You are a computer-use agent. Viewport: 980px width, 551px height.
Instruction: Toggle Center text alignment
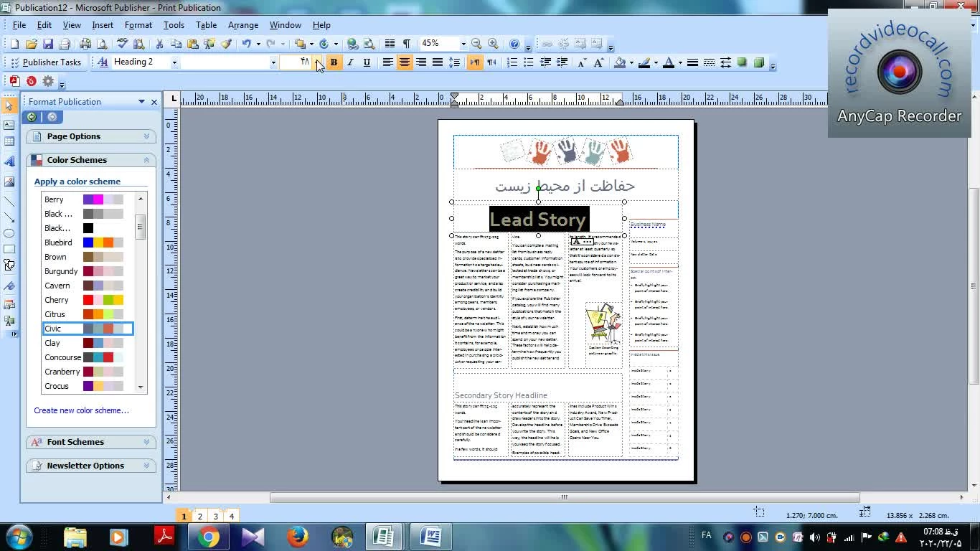(405, 62)
